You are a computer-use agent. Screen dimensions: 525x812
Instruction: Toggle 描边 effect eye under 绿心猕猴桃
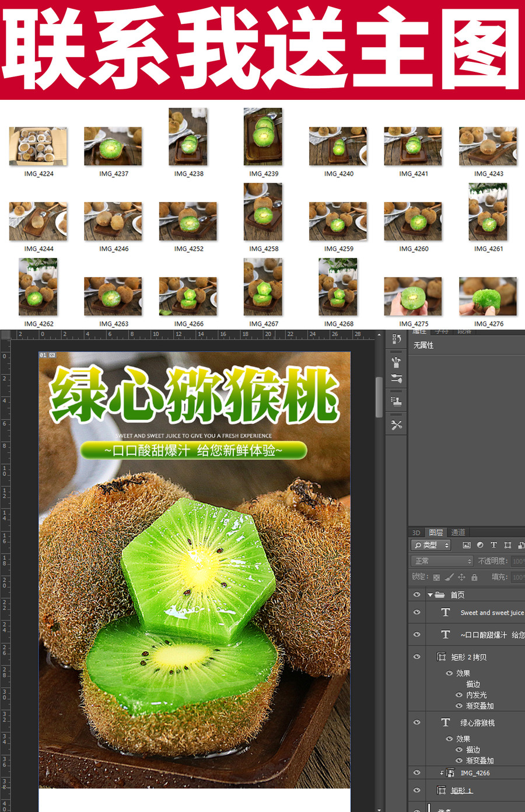[459, 750]
